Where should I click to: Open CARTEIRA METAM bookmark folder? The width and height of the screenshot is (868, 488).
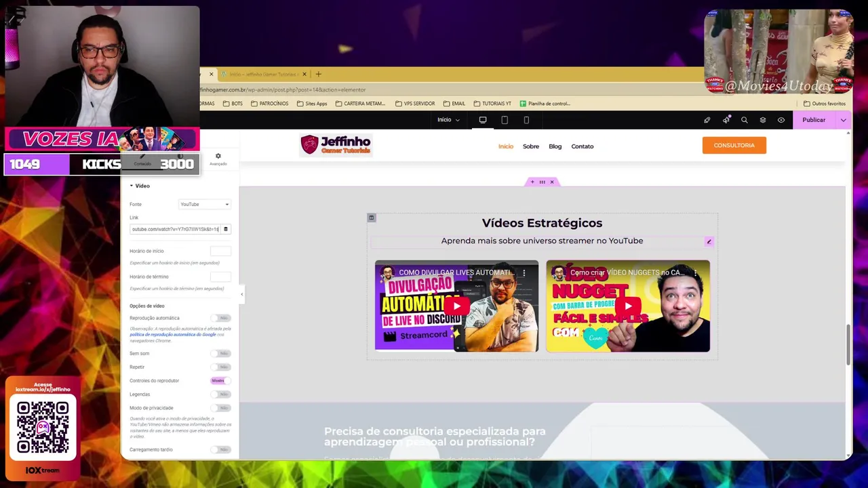(360, 104)
